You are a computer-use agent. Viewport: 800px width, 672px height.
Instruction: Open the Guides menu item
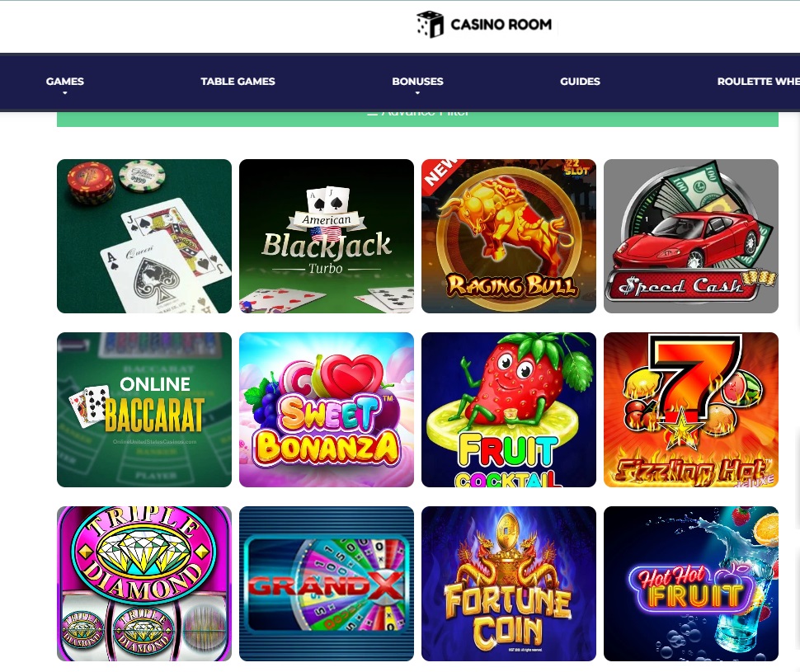[x=580, y=81]
